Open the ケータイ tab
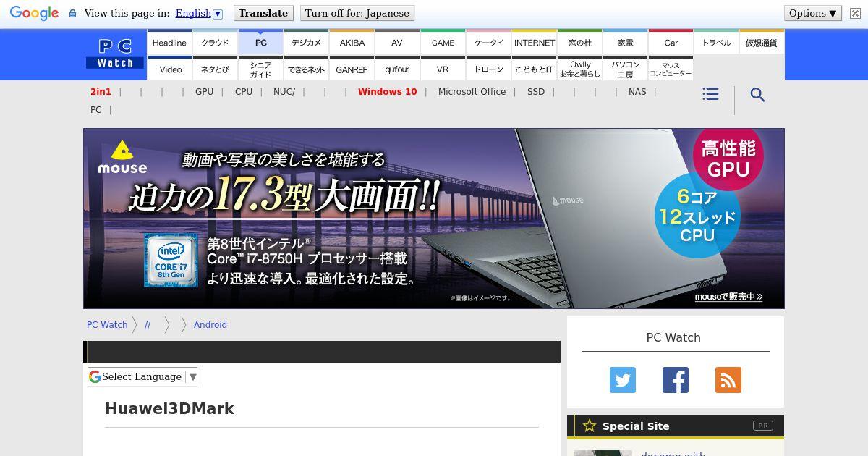This screenshot has width=868, height=456. 488,42
